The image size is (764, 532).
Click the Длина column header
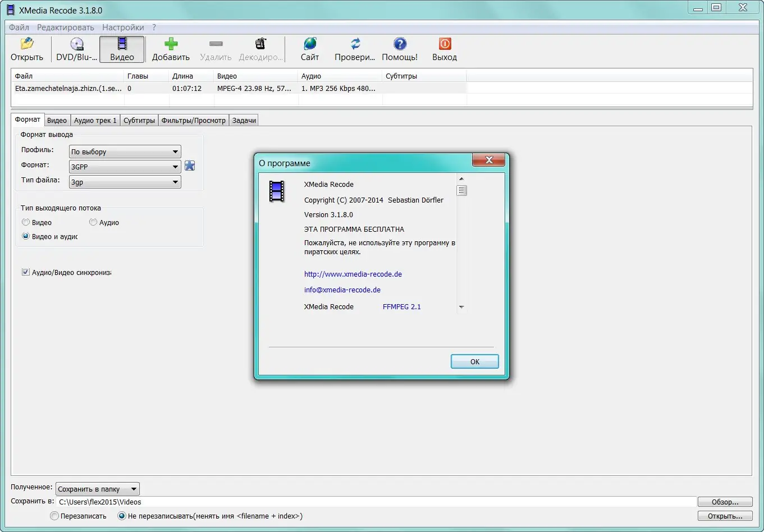point(191,76)
